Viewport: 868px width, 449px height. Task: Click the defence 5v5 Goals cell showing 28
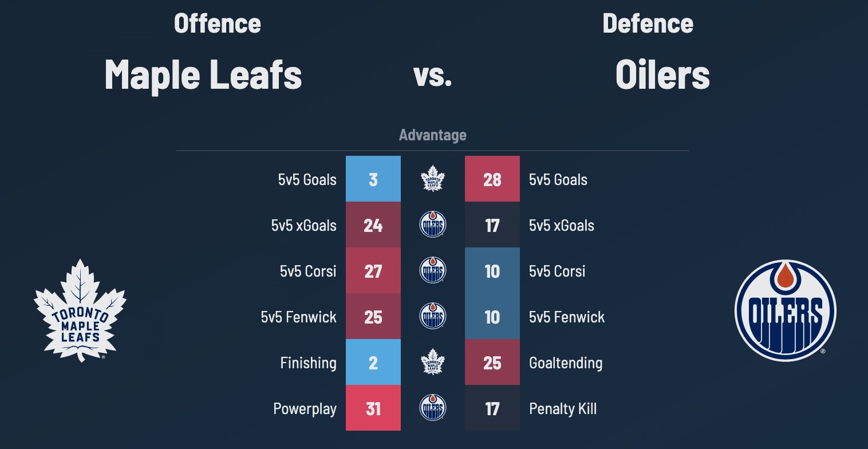[x=492, y=179]
